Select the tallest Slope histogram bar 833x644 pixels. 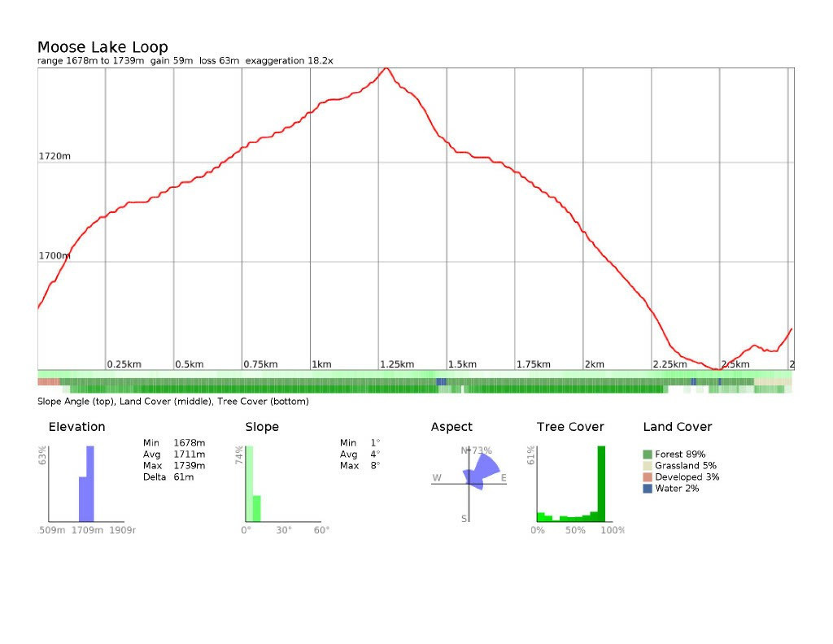tap(249, 484)
